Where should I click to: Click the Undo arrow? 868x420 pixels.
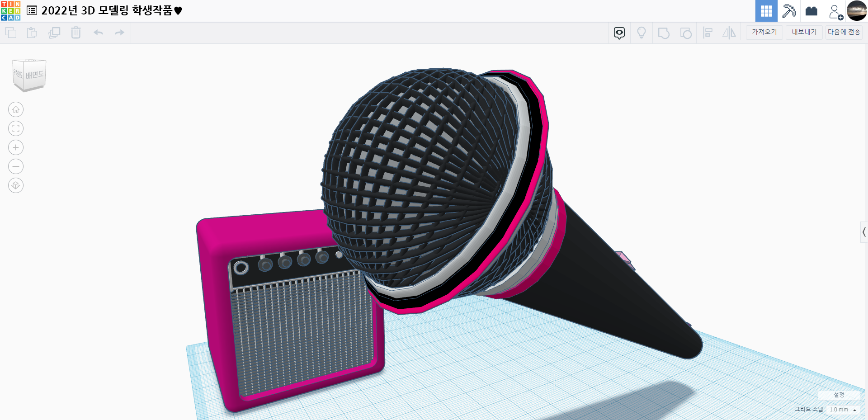tap(99, 33)
